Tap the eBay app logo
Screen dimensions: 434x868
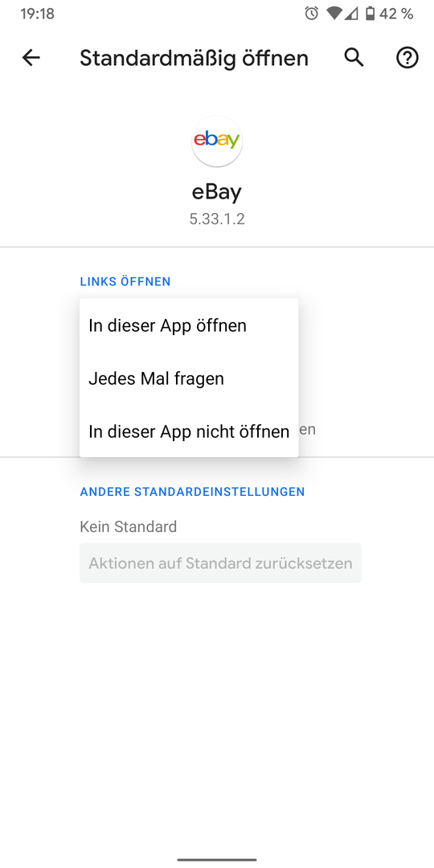pyautogui.click(x=217, y=141)
